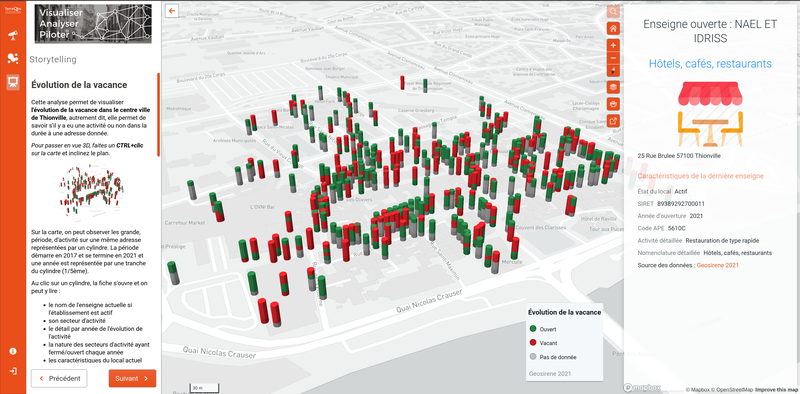
Task: Collapse the panel with back arrow
Action: coord(172,11)
